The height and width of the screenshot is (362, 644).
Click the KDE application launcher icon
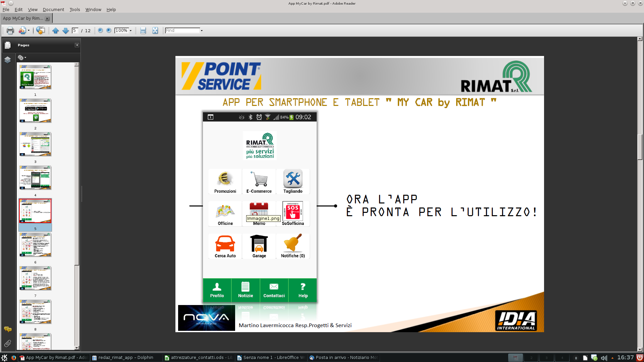click(4, 358)
